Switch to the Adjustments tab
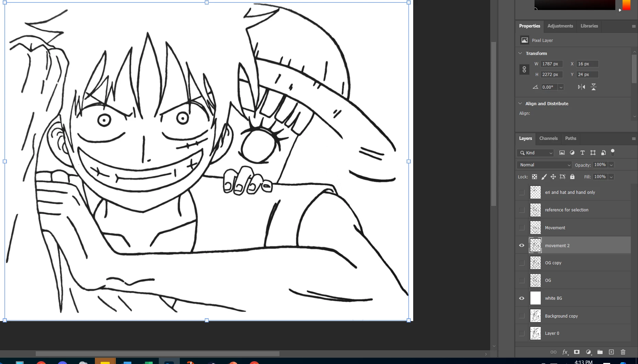This screenshot has width=638, height=364. click(x=560, y=26)
